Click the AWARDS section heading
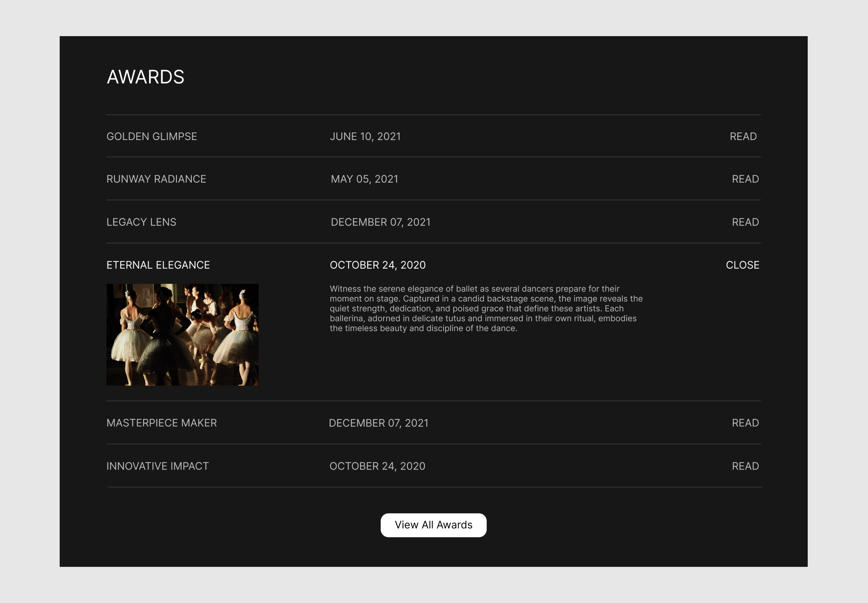This screenshot has height=603, width=868. [146, 77]
